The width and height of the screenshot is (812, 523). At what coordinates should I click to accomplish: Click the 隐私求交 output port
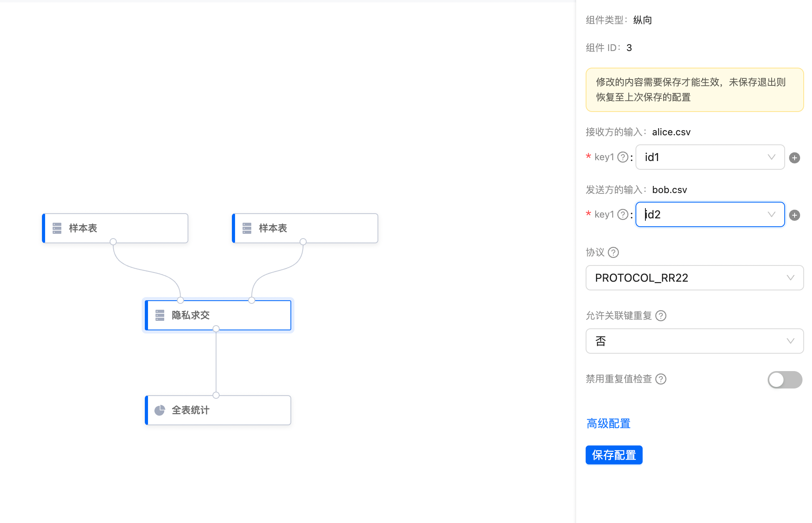point(216,329)
